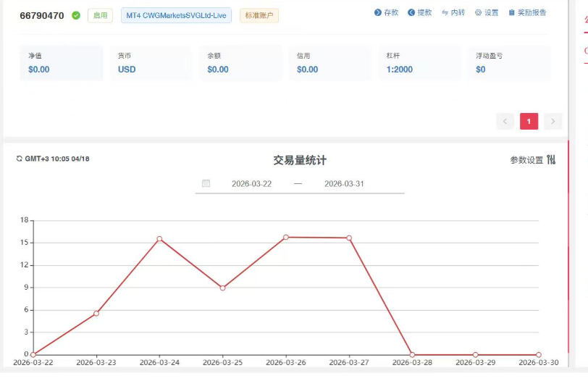This screenshot has height=381, width=588.
Task: Click the refresh icon beside GMT+3 time
Action: [x=20, y=159]
